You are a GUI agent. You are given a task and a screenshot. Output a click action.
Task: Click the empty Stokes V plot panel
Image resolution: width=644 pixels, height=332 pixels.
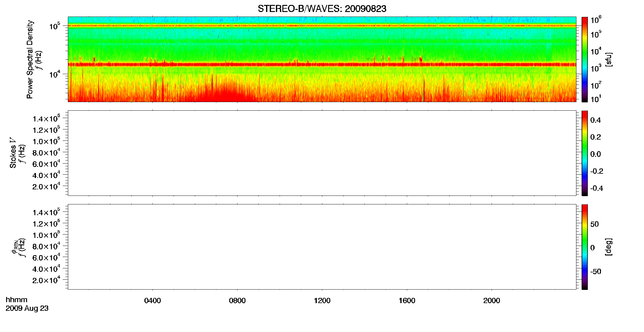click(x=322, y=153)
